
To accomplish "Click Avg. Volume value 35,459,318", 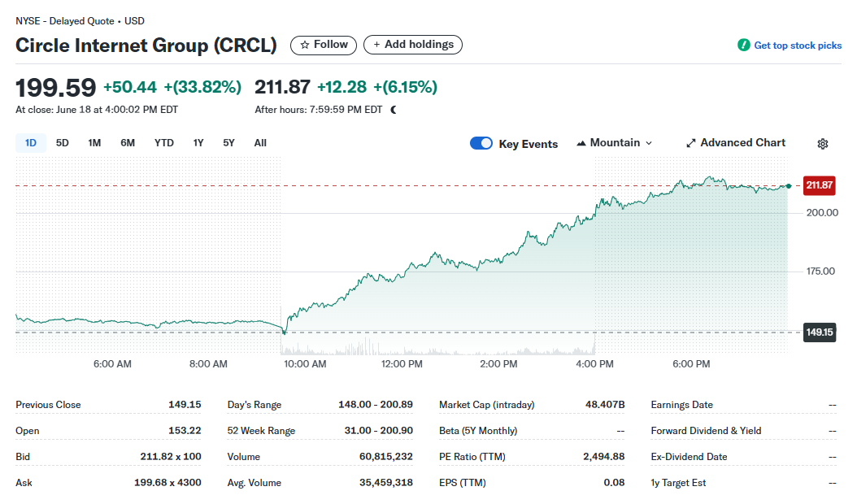I will coord(386,483).
